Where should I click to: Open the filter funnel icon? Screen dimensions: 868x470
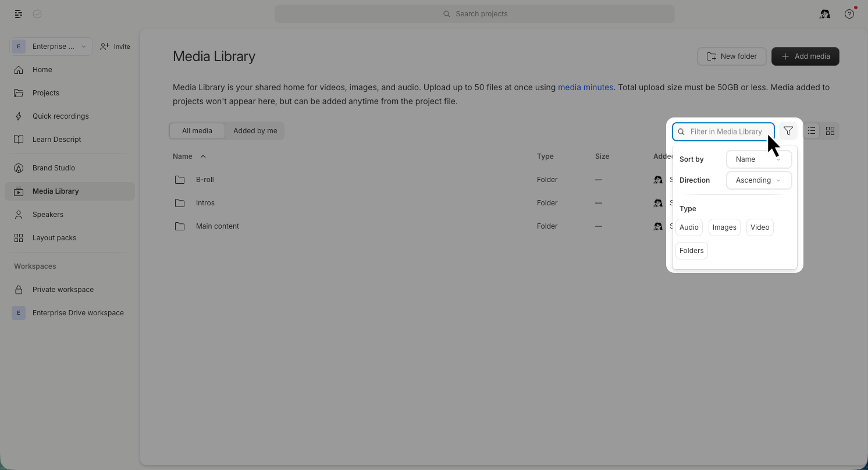coord(788,131)
